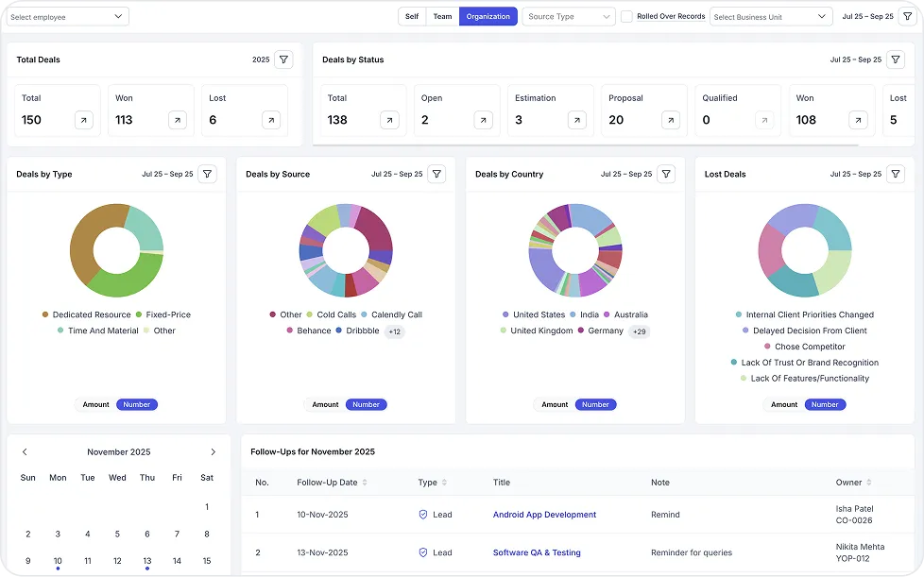Enable the Rolled Over Records checkbox
Viewport: 924px width, 577px height.
[x=626, y=15]
